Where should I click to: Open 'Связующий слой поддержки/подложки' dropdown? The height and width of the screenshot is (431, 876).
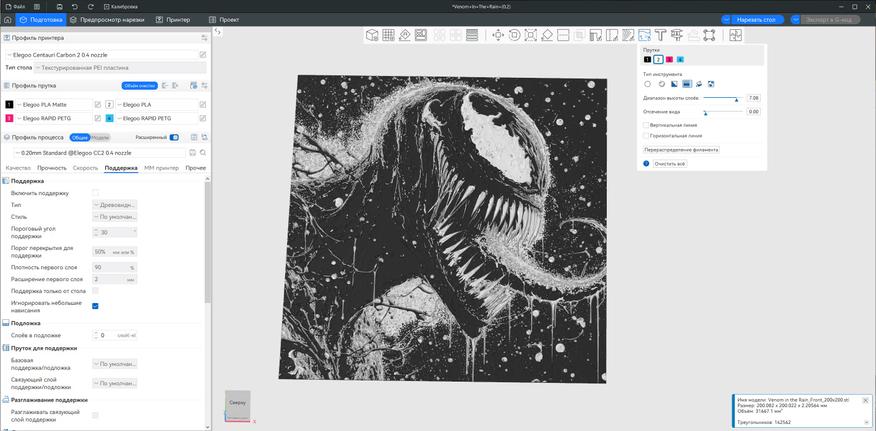coord(115,383)
